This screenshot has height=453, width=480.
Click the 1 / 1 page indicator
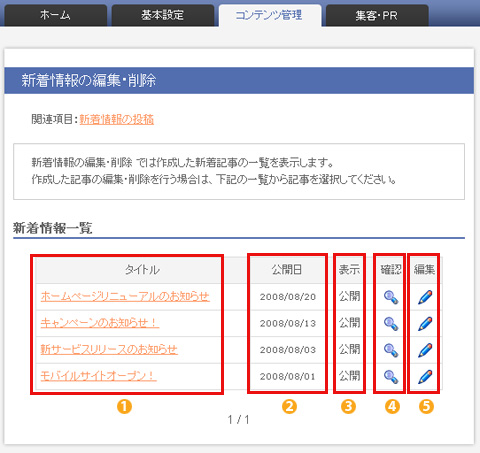click(238, 420)
